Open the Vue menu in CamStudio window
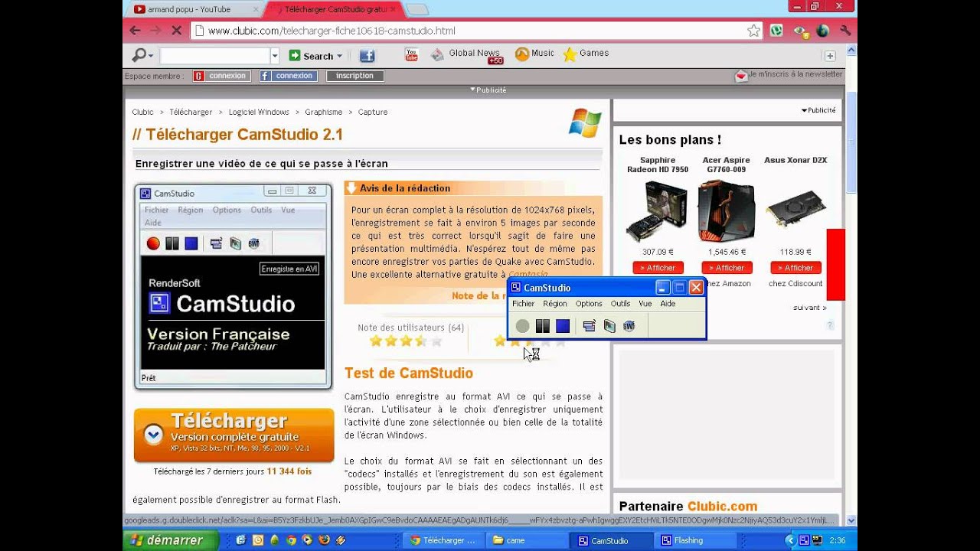Viewport: 980px width, 551px height. tap(645, 304)
